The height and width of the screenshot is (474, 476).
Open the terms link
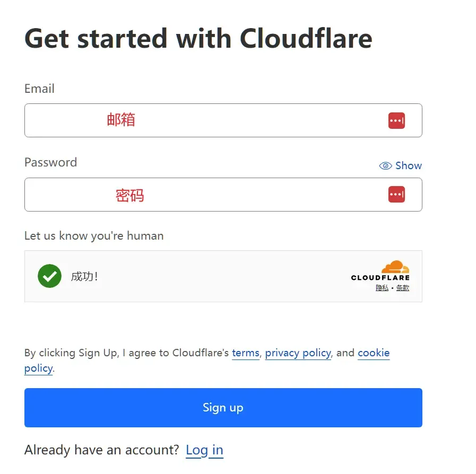(245, 353)
